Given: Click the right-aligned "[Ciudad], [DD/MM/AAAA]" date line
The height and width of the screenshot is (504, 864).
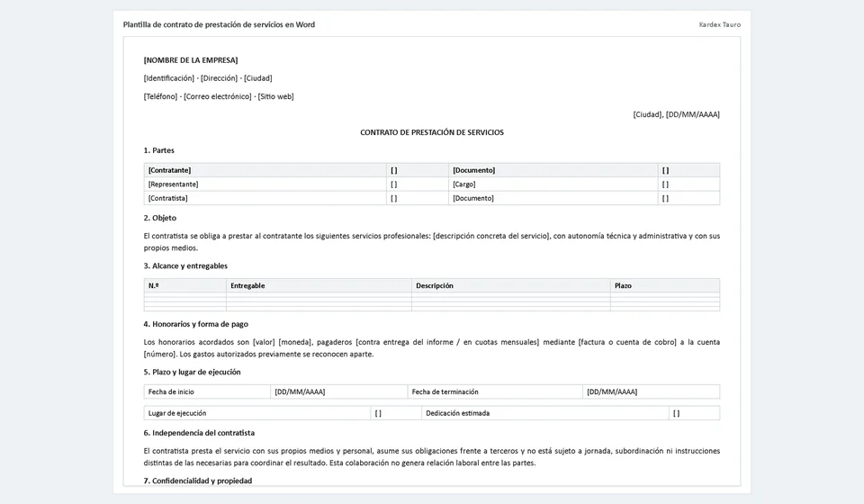Looking at the screenshot, I should 676,114.
